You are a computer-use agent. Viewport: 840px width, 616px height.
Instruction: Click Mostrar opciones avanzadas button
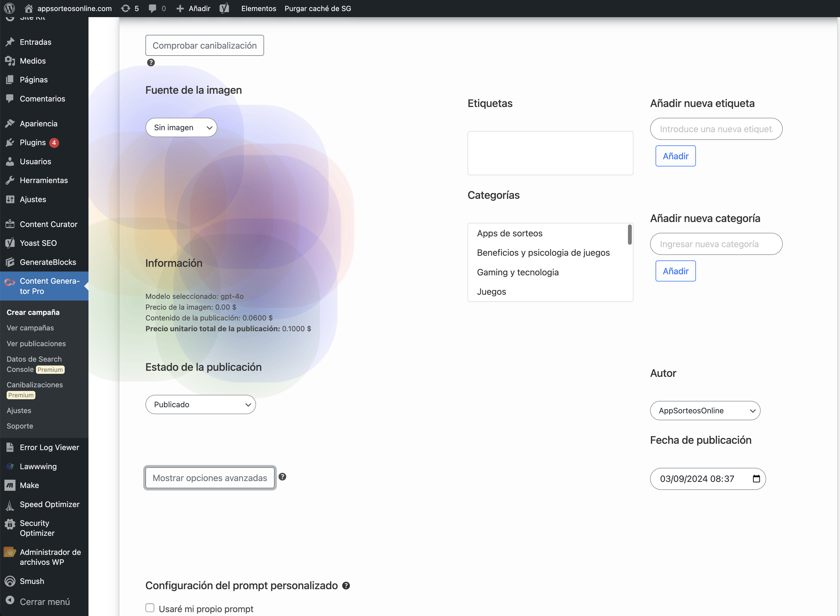210,478
